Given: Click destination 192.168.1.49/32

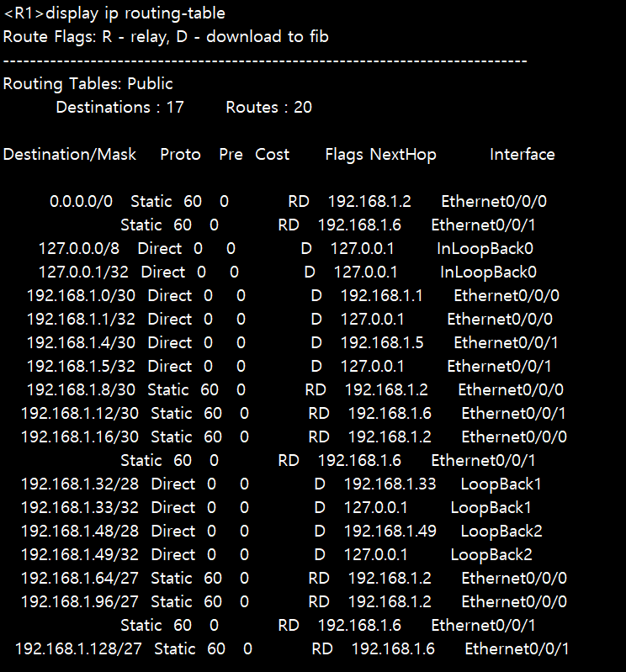Looking at the screenshot, I should (x=80, y=555).
